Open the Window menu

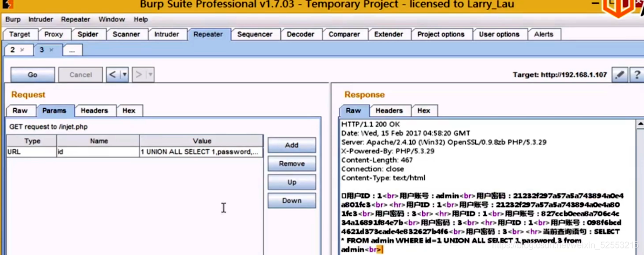click(x=111, y=19)
